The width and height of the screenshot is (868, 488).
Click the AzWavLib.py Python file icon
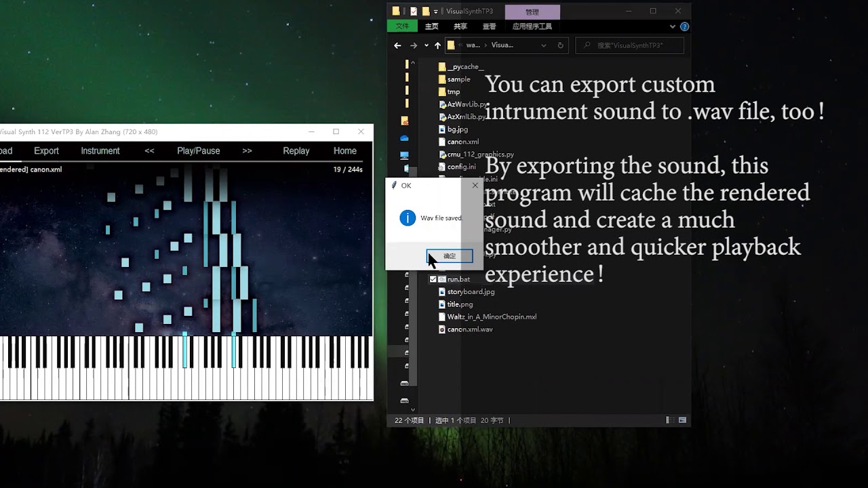pyautogui.click(x=442, y=104)
